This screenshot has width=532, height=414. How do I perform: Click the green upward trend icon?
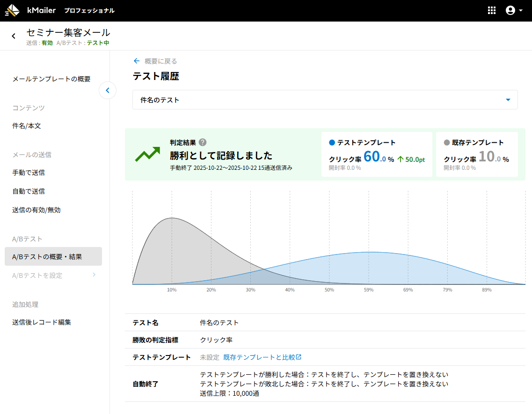pos(148,154)
